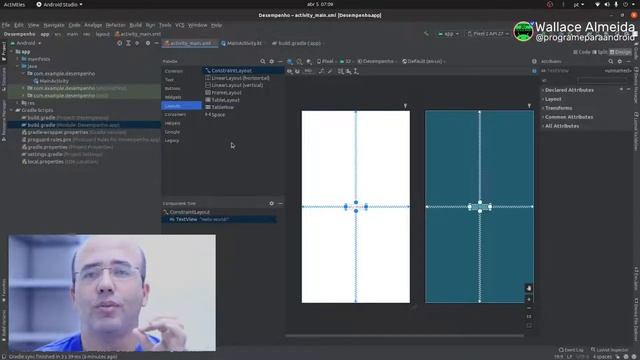Search the Palette with magnifier icon
This screenshot has height=360, width=640.
click(x=262, y=61)
